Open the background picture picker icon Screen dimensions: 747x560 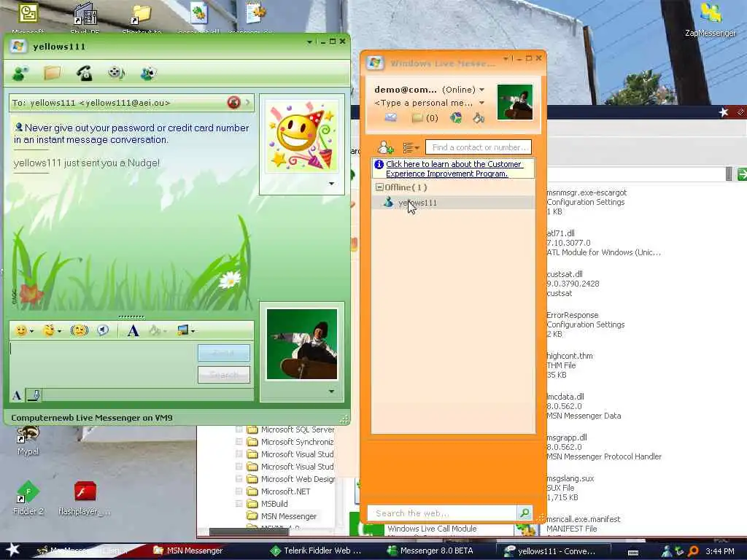pyautogui.click(x=183, y=330)
